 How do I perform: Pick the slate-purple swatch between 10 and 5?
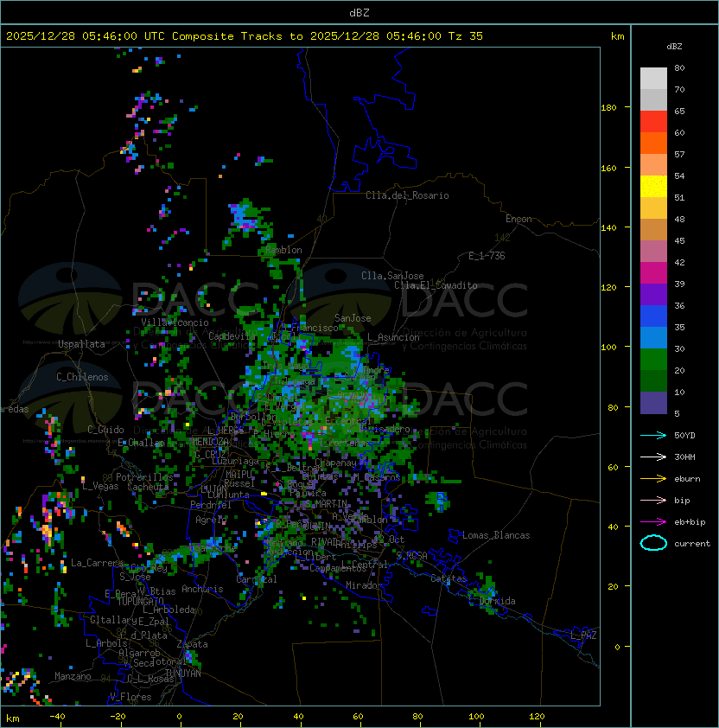click(x=653, y=403)
